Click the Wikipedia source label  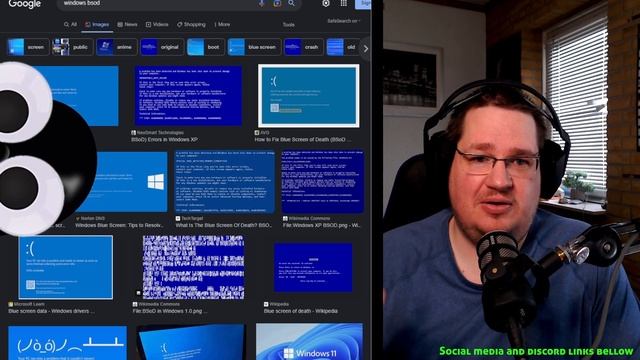[x=276, y=304]
